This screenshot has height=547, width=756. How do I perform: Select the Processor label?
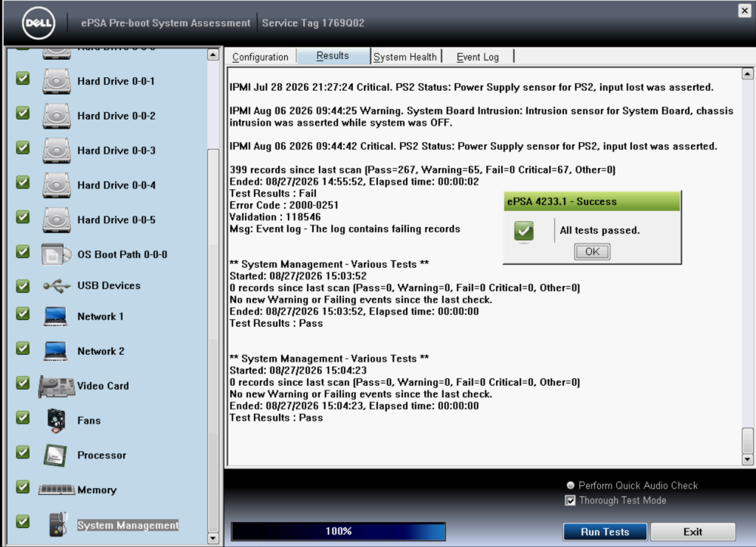coord(102,455)
